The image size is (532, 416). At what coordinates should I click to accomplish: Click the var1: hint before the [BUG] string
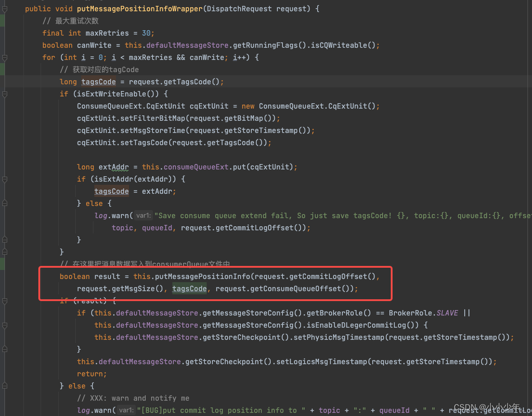tap(126, 410)
